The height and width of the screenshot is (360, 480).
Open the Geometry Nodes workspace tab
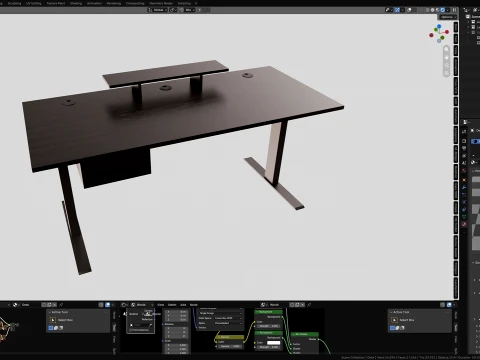pos(161,3)
